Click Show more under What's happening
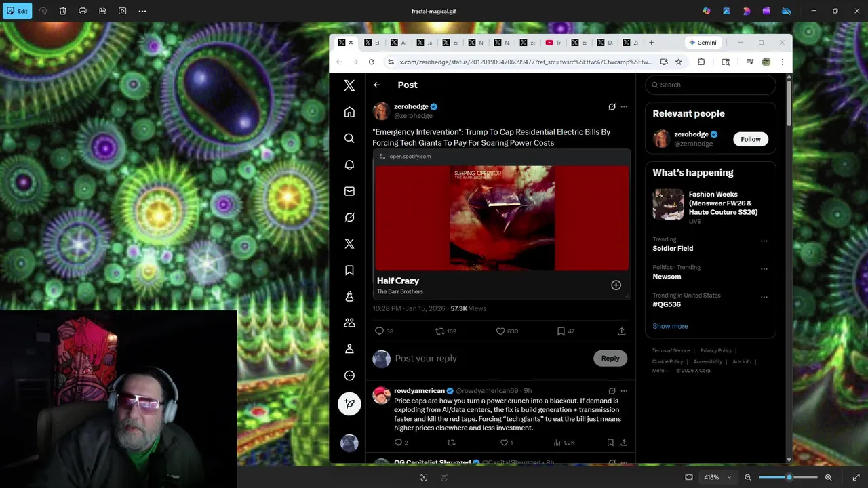 coord(670,326)
